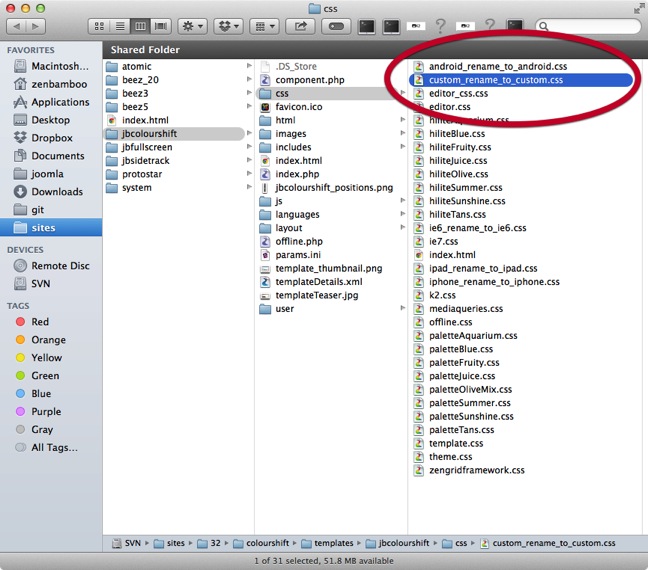Filter by the Purple tag
648x570 pixels.
tap(38, 412)
